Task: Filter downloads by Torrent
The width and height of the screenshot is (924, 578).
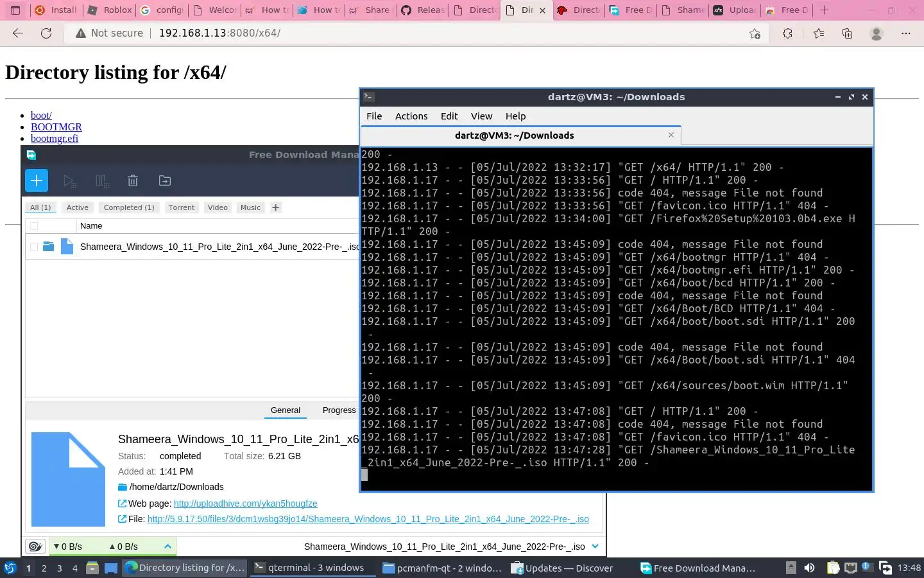Action: pos(182,207)
